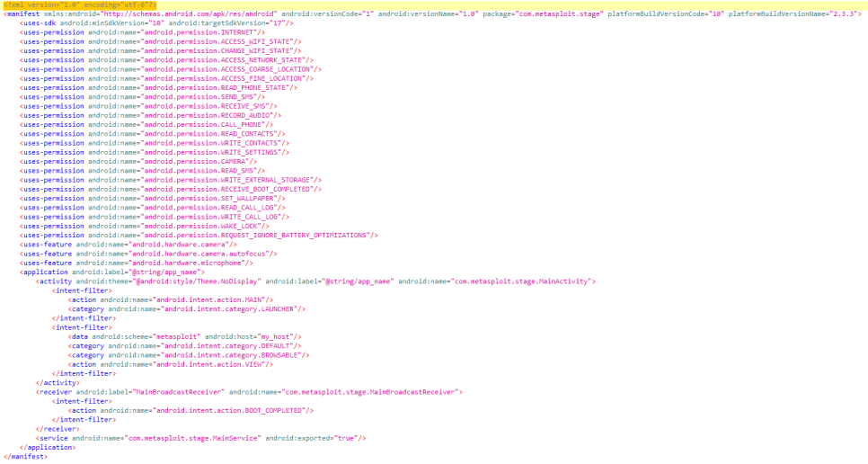Select the MainActivity activity tag line
The image size is (868, 464).
point(315,281)
